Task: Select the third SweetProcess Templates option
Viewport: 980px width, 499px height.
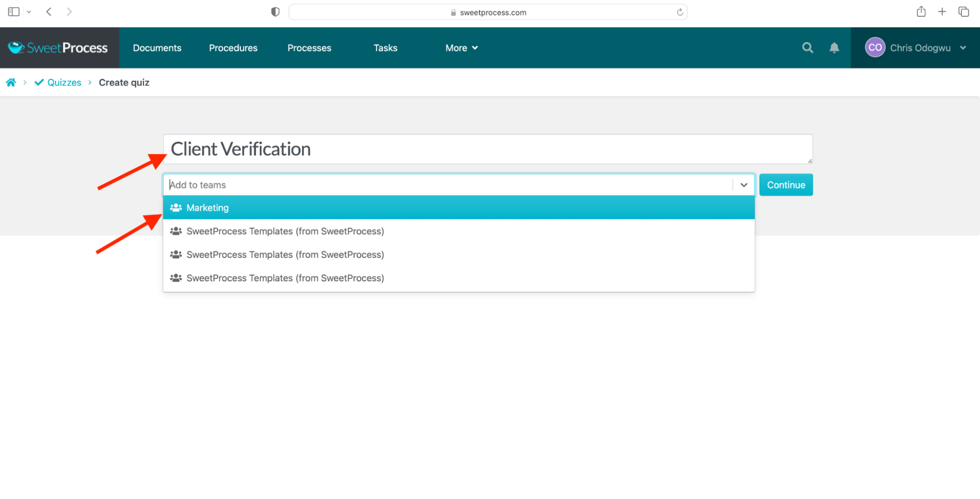Action: click(x=459, y=278)
